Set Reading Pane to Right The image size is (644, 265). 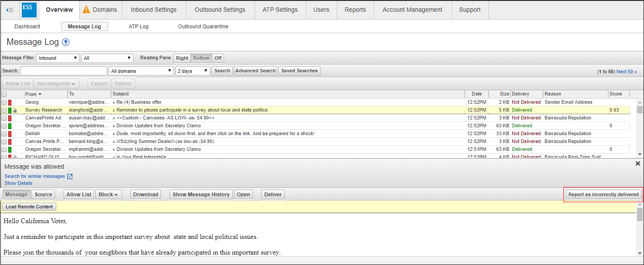(x=182, y=58)
